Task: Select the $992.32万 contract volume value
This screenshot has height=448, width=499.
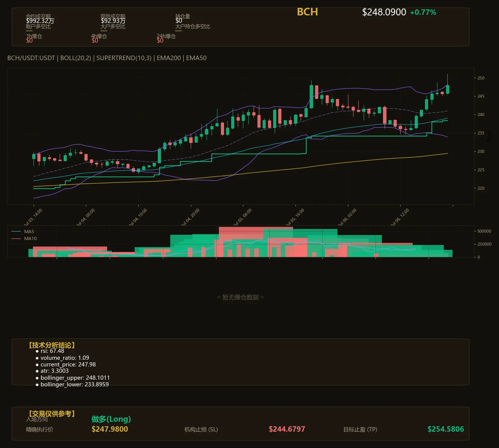Action: point(40,21)
